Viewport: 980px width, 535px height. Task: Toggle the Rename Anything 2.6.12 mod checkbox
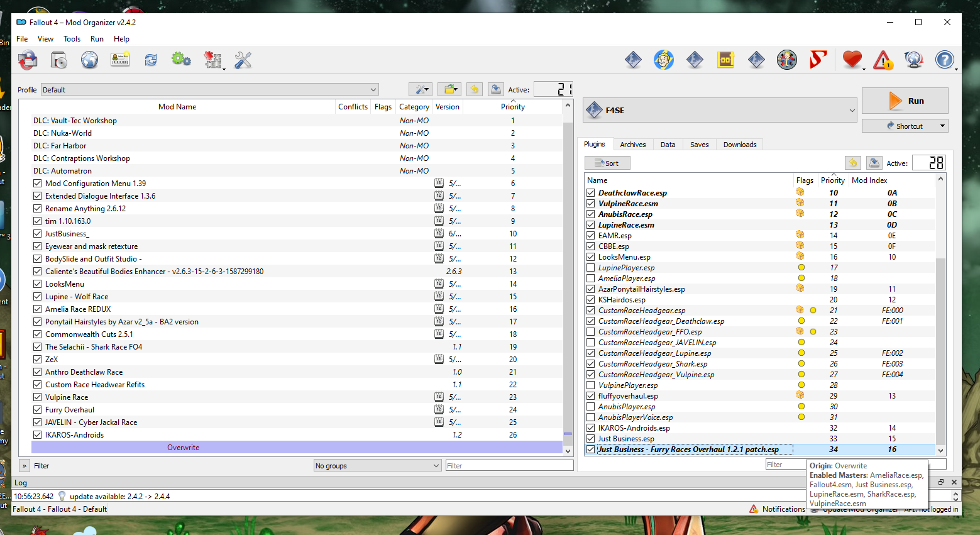tap(38, 209)
